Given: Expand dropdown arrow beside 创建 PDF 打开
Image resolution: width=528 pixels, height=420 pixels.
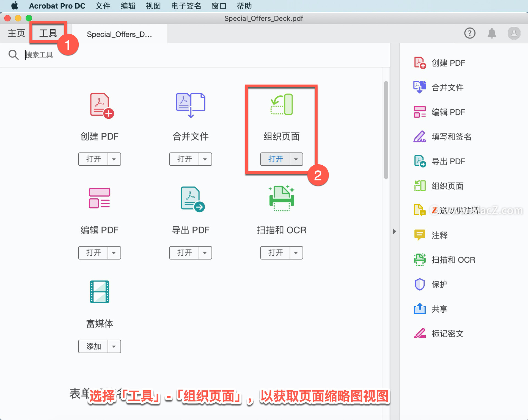Looking at the screenshot, I should tap(114, 159).
